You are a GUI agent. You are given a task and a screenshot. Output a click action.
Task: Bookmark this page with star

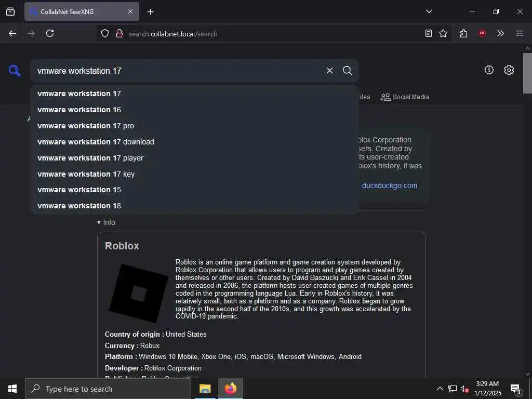click(443, 33)
